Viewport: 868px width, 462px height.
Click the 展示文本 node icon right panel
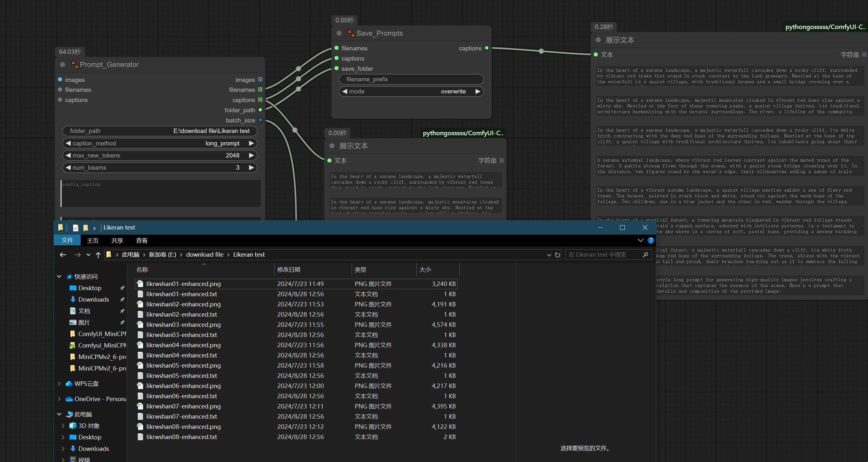coord(599,40)
